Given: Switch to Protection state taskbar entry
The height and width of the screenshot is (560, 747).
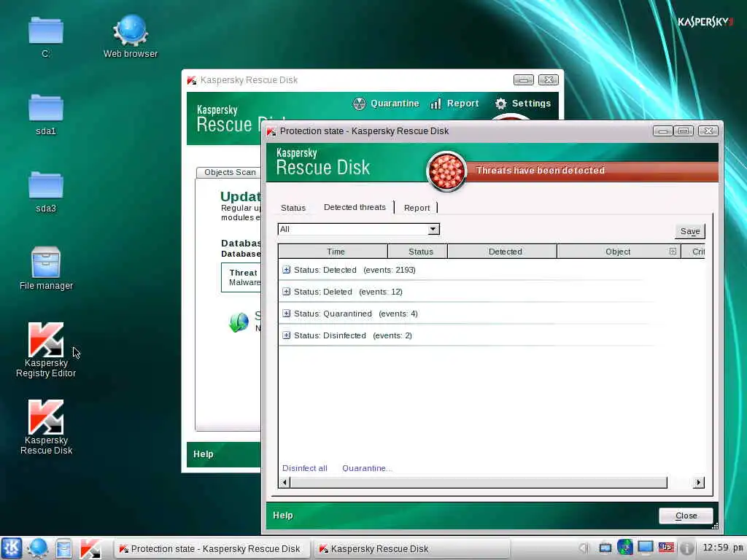Looking at the screenshot, I should [x=212, y=548].
